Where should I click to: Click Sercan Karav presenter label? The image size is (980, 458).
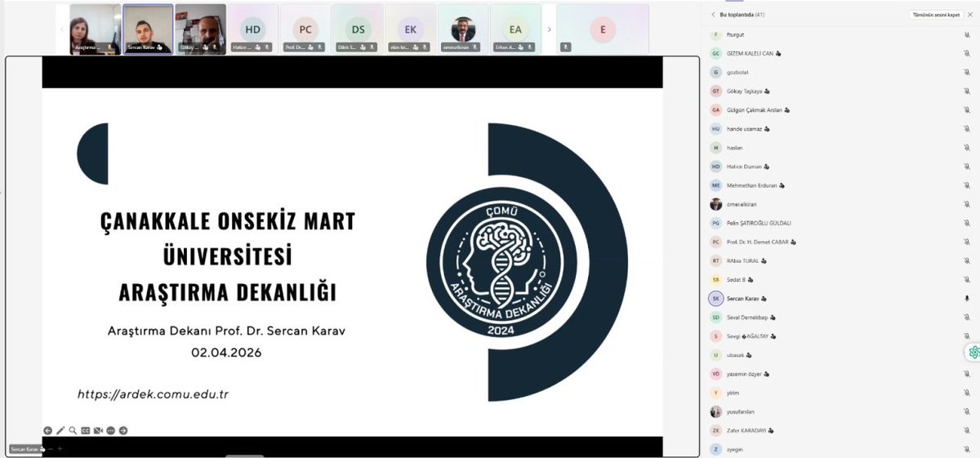click(x=29, y=449)
